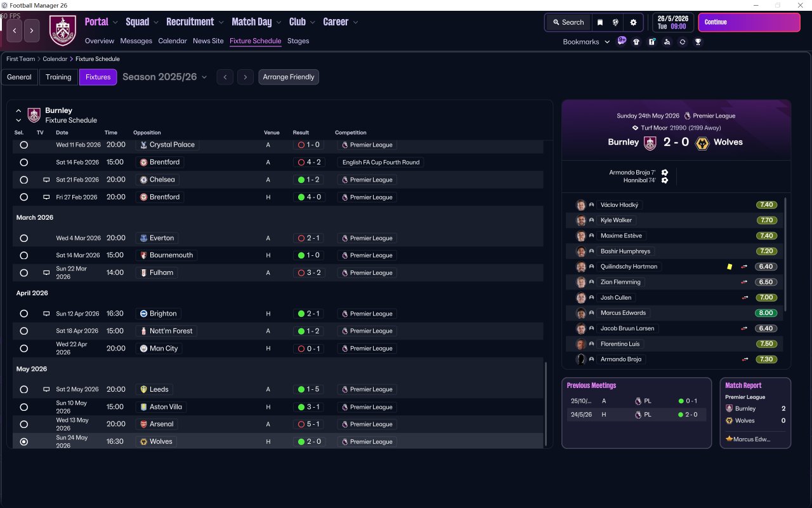
Task: Open the Kyle Walker player link
Action: (616, 220)
